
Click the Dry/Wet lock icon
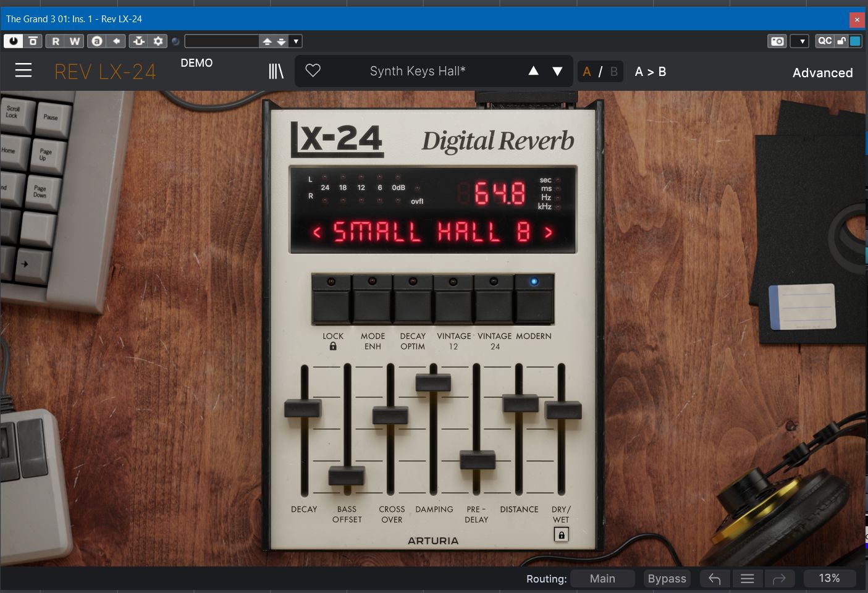pyautogui.click(x=561, y=535)
